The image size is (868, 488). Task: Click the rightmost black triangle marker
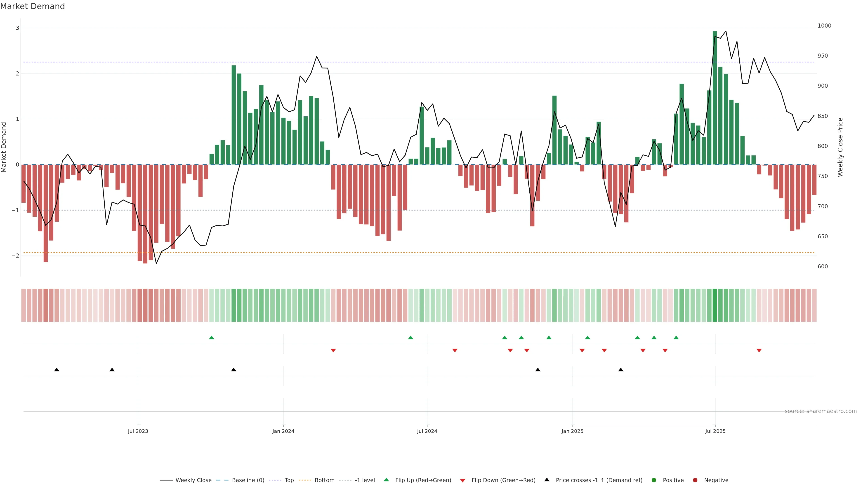point(621,370)
